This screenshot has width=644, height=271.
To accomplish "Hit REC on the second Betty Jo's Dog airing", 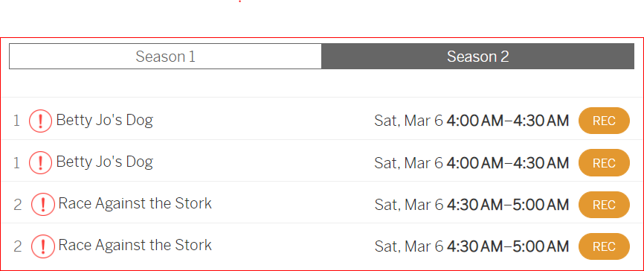I will pos(604,163).
